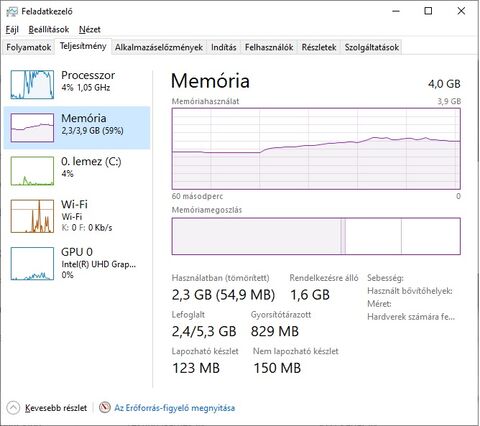This screenshot has width=480, height=426.
Task: Click the Feladatkezelő app icon in title bar
Action: coord(12,12)
